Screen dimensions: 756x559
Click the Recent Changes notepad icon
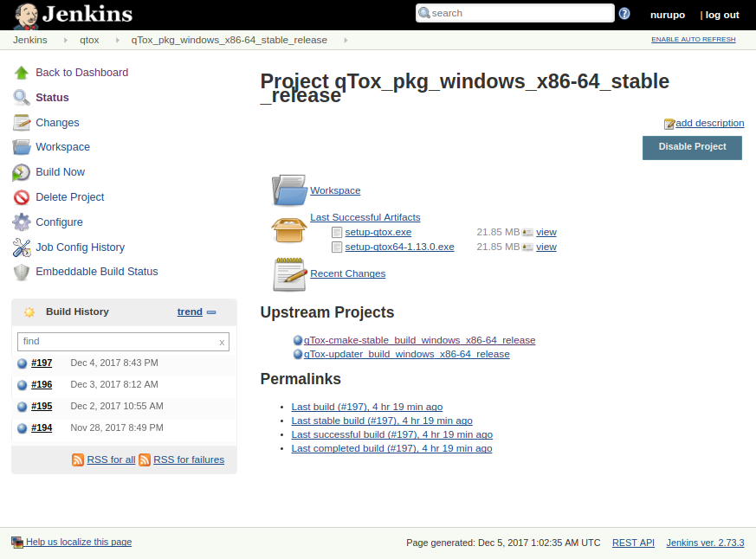click(x=290, y=274)
